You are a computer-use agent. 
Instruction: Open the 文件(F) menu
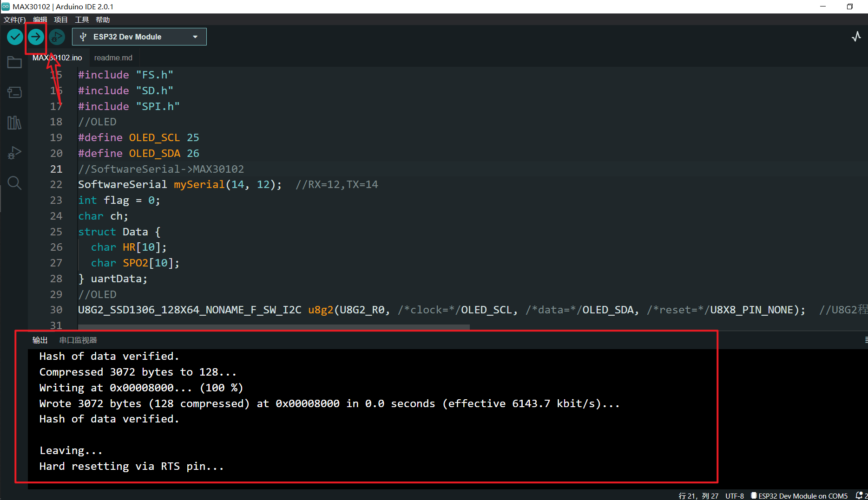click(14, 19)
